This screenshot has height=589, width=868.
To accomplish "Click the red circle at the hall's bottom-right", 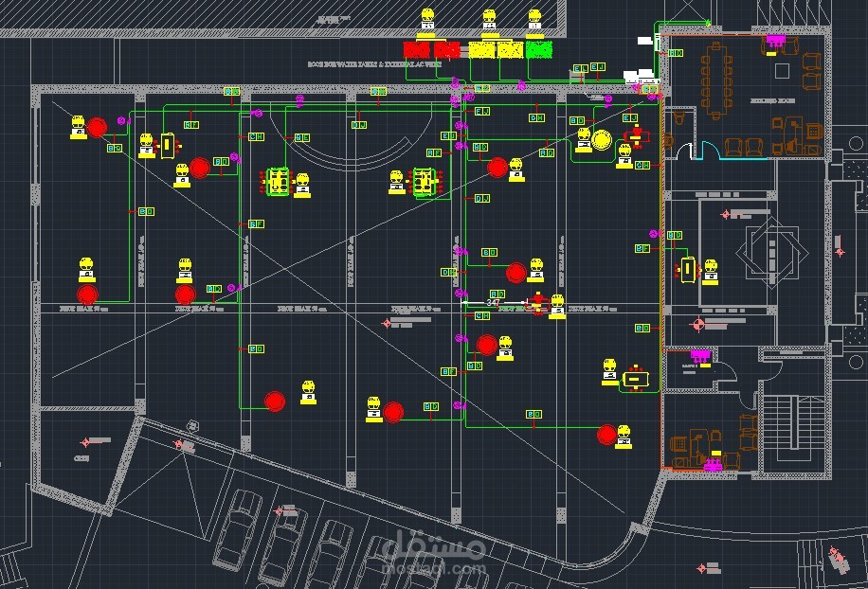I will (x=607, y=435).
